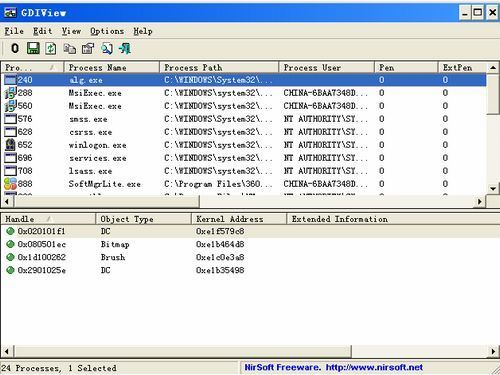Click the window icon of lsass.exe row
500x375 pixels.
(10, 171)
